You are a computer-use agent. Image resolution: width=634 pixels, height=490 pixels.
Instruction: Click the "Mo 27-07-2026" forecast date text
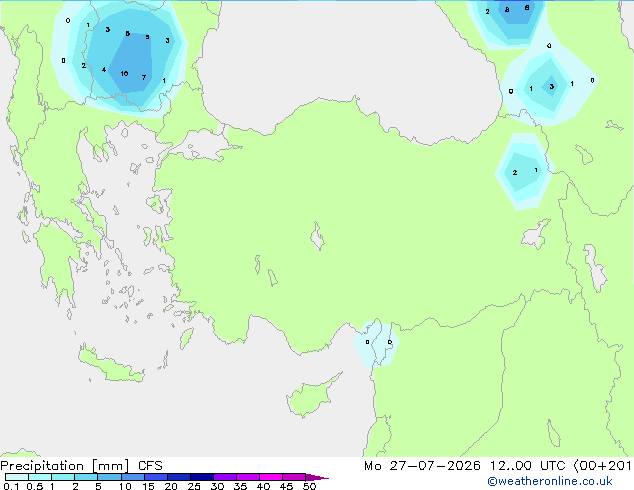click(422, 466)
